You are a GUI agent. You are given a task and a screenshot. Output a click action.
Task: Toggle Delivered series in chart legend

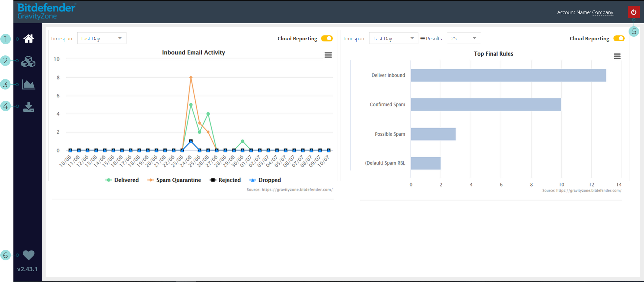[122, 180]
